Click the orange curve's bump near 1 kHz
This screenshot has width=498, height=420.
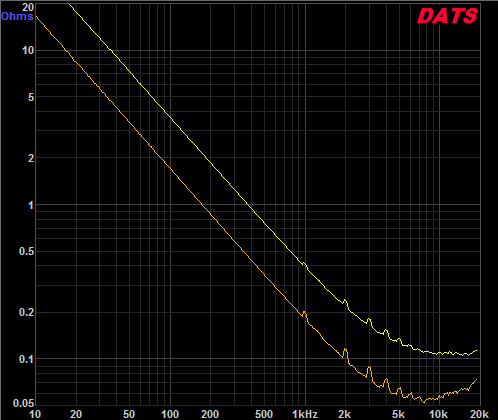304,312
